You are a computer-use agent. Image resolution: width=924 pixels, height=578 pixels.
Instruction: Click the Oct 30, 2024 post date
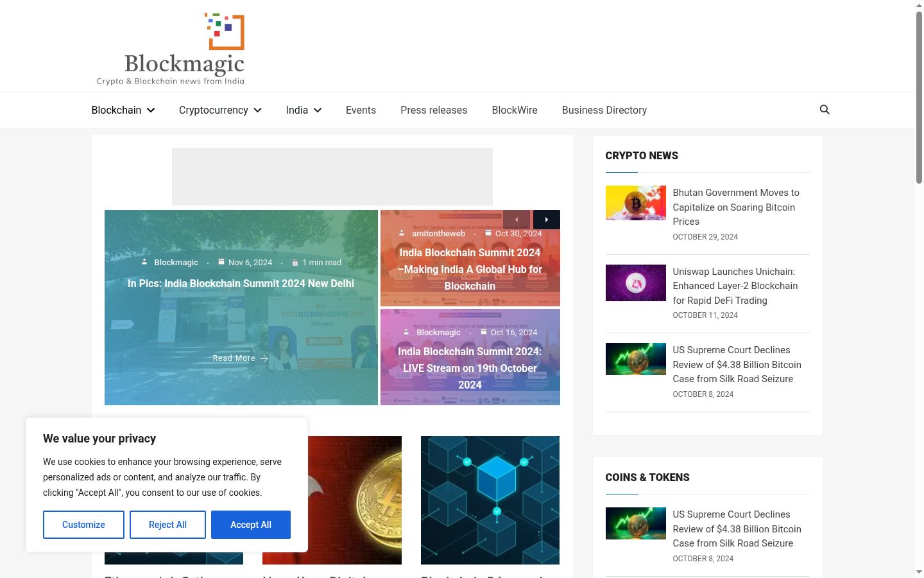tap(518, 233)
